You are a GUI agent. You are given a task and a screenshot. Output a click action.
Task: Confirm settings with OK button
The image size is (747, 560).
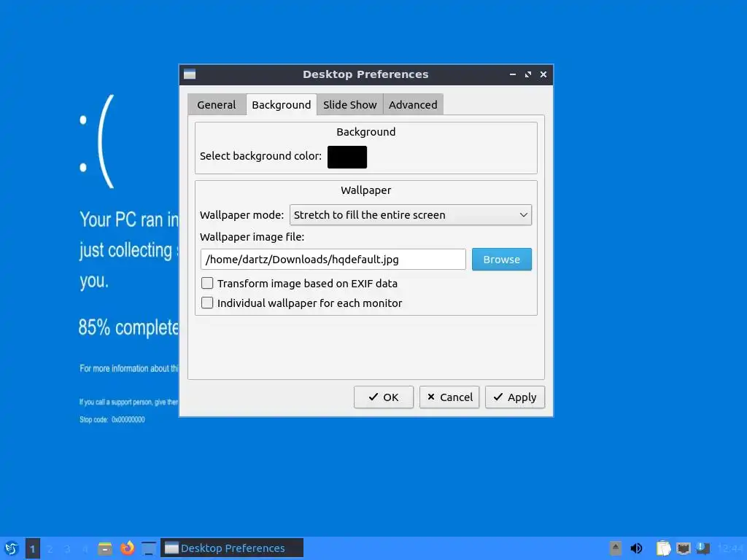[384, 397]
